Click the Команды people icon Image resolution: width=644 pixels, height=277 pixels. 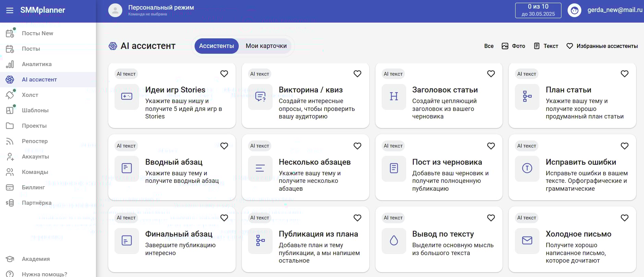[x=10, y=172]
